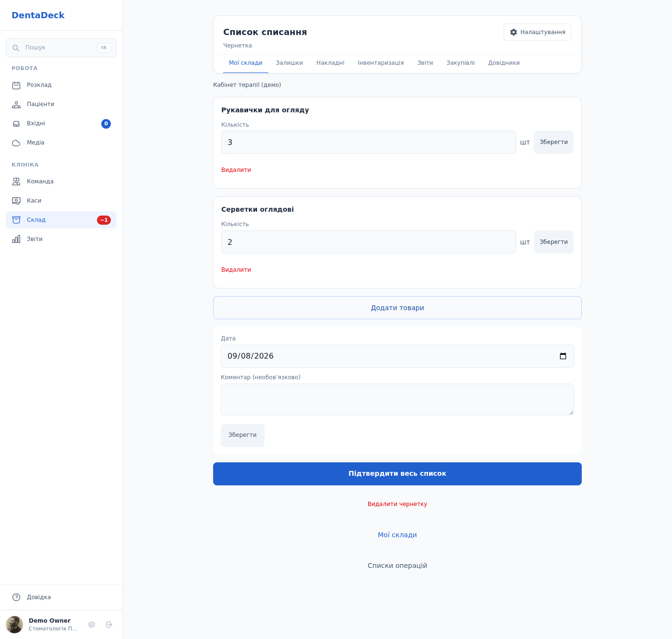This screenshot has width=672, height=639.
Task: Save quantity for Серветки оглядові
Action: pos(553,242)
